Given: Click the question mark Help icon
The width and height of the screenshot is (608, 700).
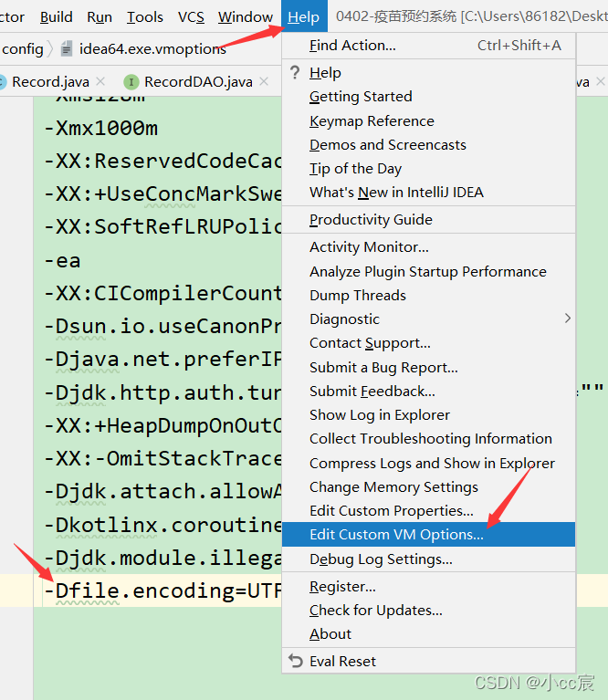Looking at the screenshot, I should [295, 72].
